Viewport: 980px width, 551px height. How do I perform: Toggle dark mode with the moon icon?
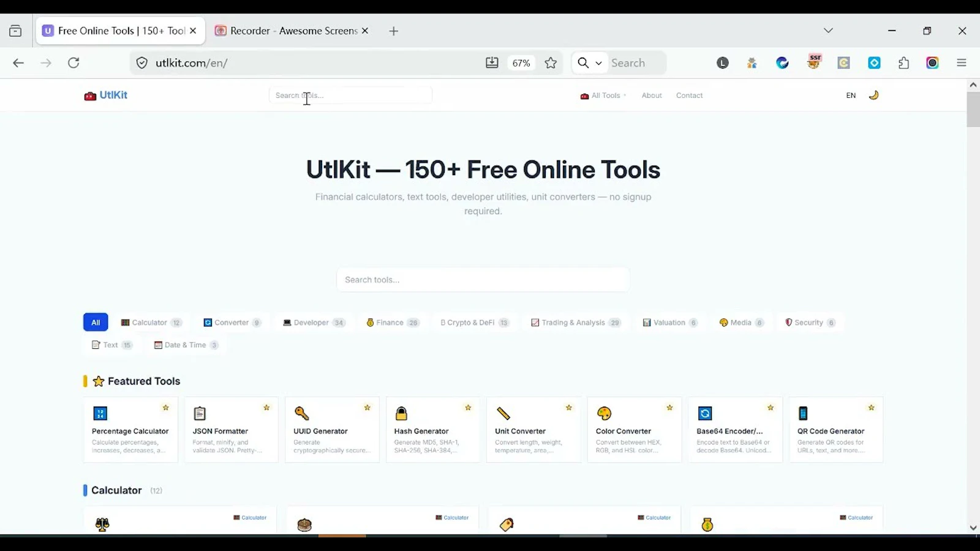coord(874,95)
